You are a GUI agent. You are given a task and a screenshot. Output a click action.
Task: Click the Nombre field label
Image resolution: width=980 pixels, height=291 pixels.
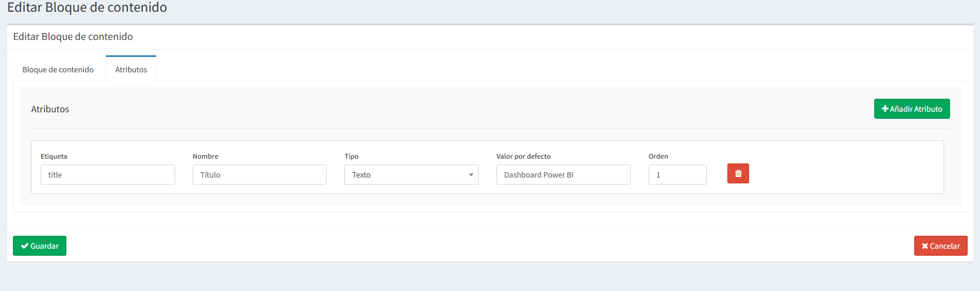pos(206,156)
